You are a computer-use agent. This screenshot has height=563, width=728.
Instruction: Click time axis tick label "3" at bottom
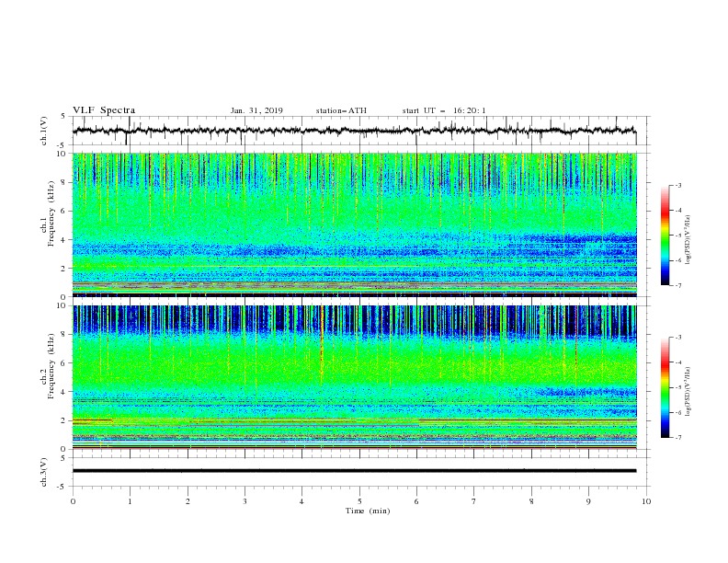pos(245,501)
